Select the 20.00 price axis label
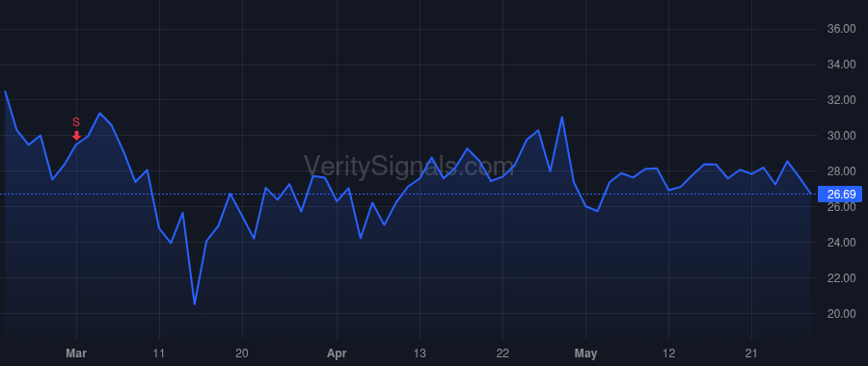The image size is (868, 366). click(841, 313)
